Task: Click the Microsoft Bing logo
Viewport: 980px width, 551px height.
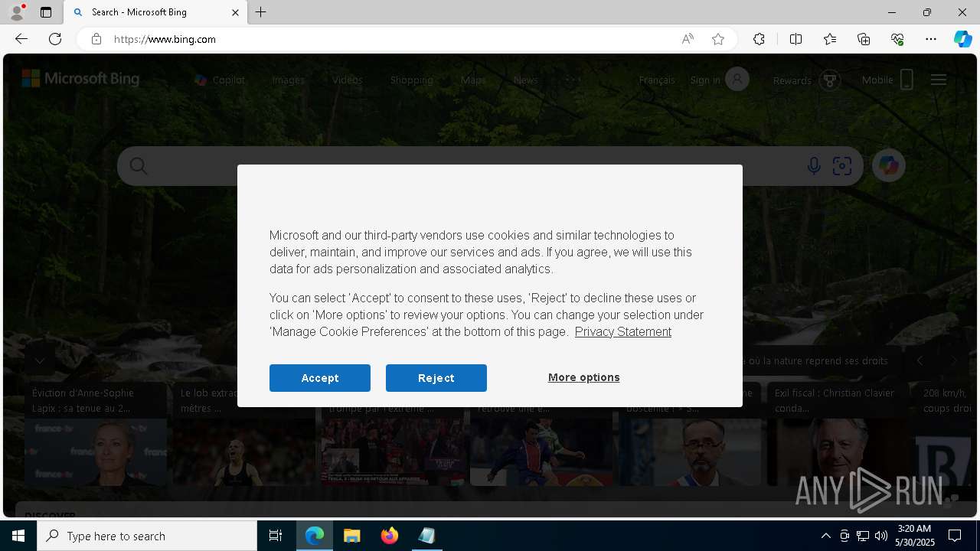Action: pyautogui.click(x=80, y=79)
